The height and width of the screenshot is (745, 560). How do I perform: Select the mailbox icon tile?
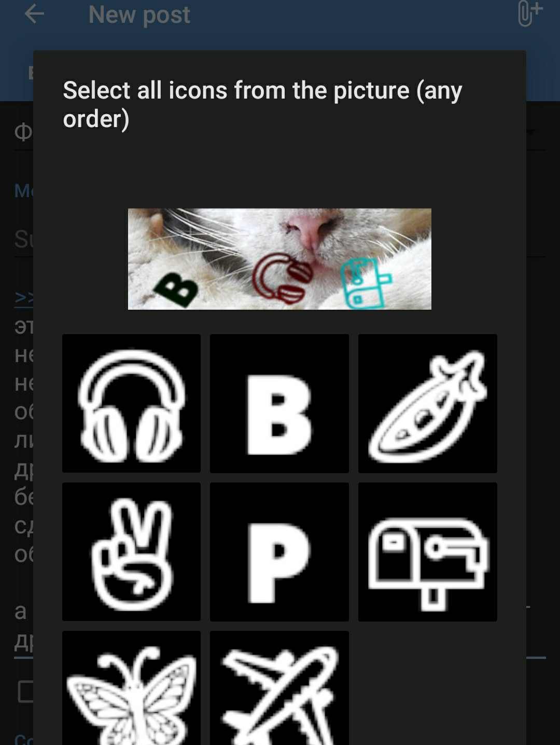point(428,551)
